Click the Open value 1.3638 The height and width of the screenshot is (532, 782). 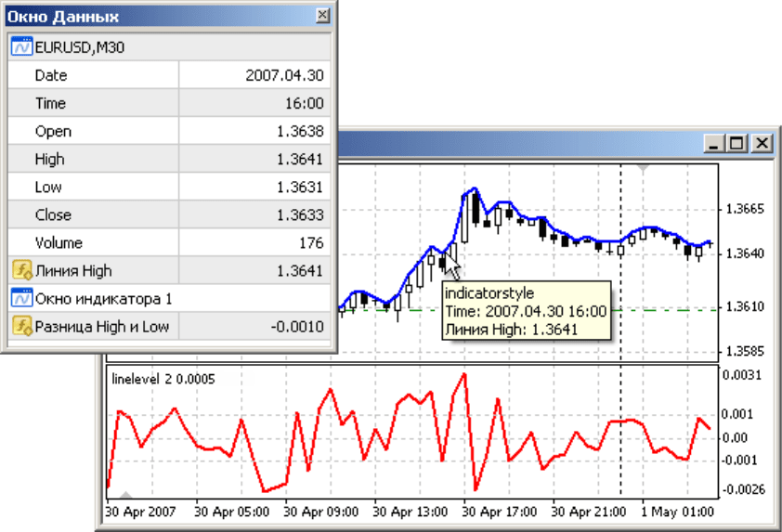point(300,131)
